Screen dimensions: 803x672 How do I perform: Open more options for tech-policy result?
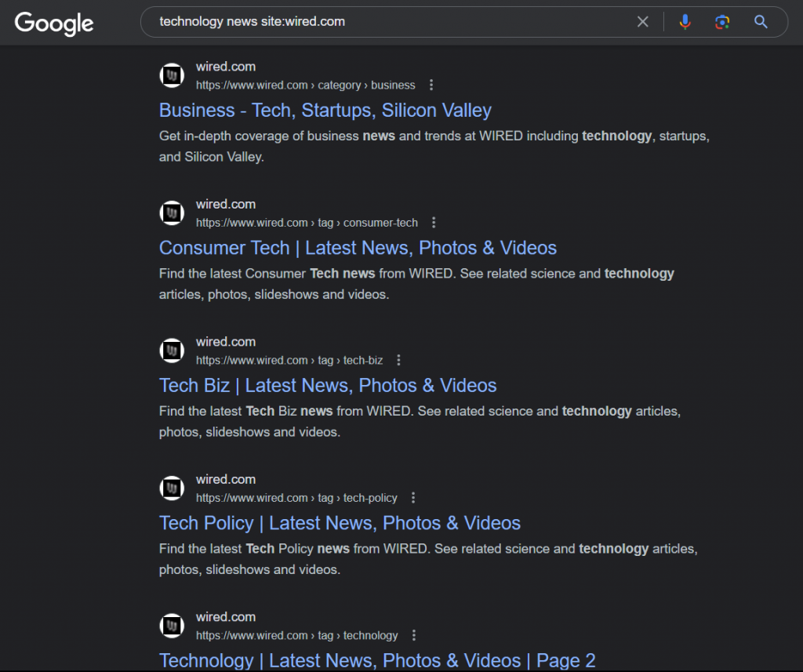(413, 497)
